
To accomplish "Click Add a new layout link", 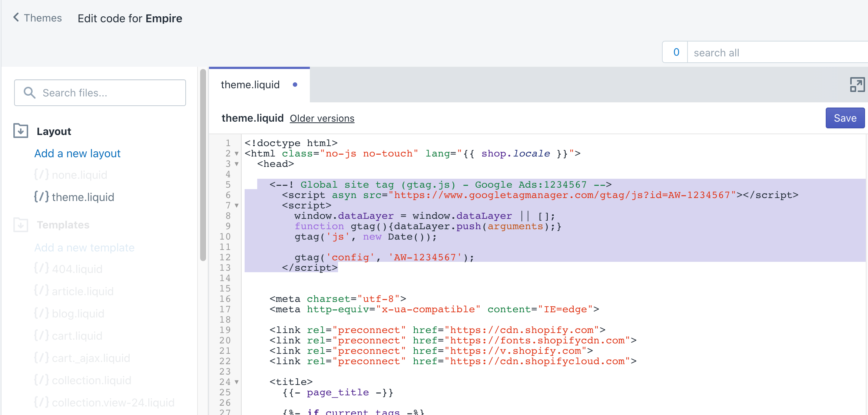I will pos(77,154).
